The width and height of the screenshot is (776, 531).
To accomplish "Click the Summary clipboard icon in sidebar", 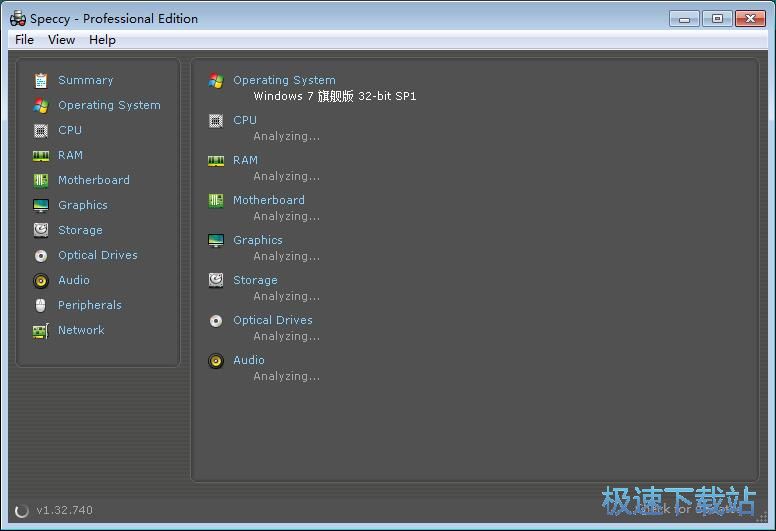I will tap(41, 81).
